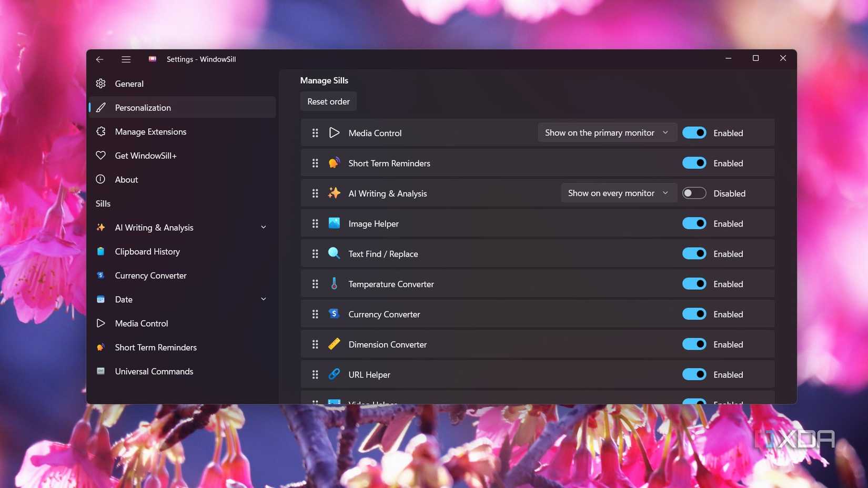Expand the Date sidebar section
This screenshot has width=868, height=488.
264,299
